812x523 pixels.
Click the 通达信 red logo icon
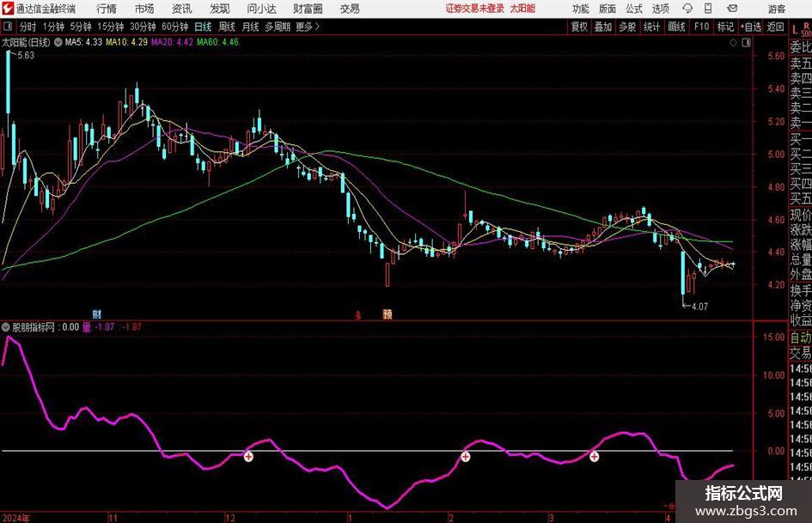(x=7, y=9)
